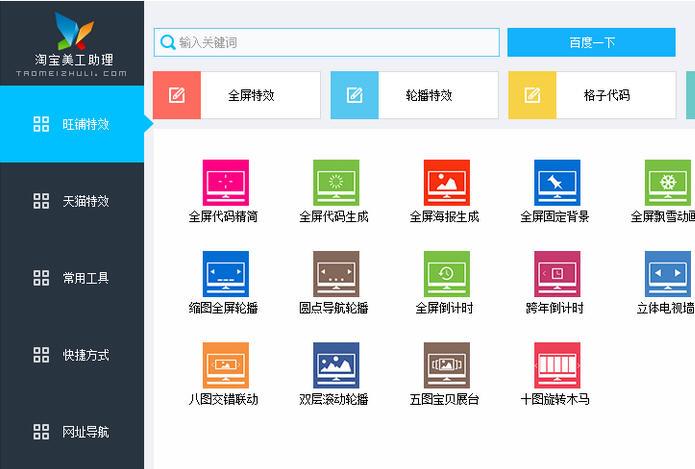
Task: Select the 全屏特效 category tab
Action: pos(237,95)
